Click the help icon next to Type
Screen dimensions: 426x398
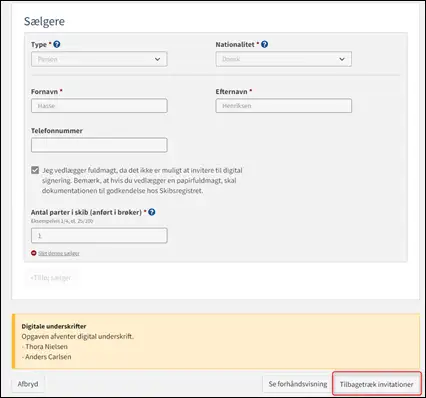pos(57,44)
